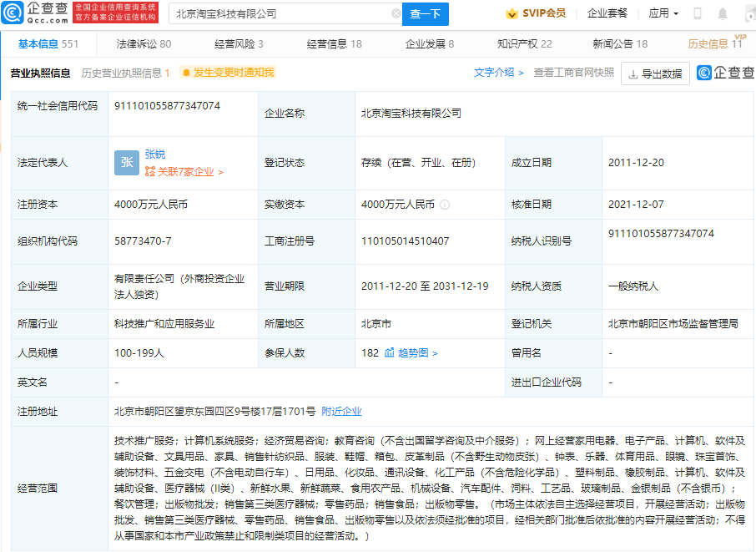Open 历史营业执照信息 1

pyautogui.click(x=125, y=73)
